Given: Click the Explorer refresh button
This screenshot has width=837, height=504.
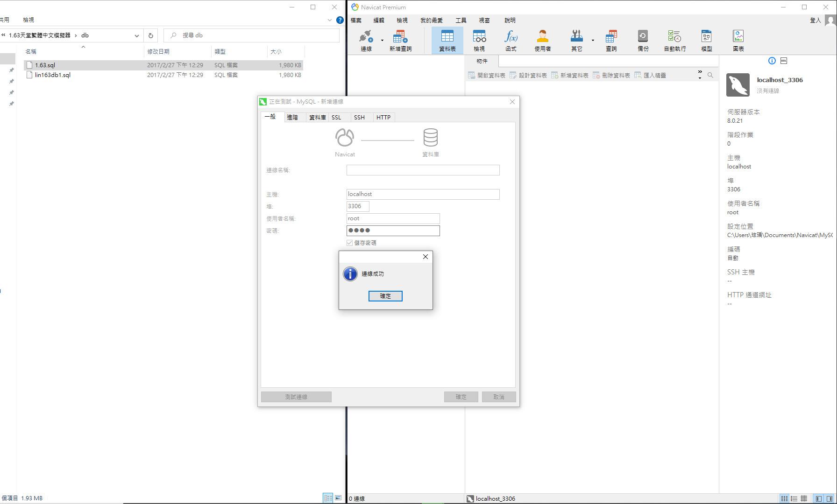Looking at the screenshot, I should coord(151,35).
